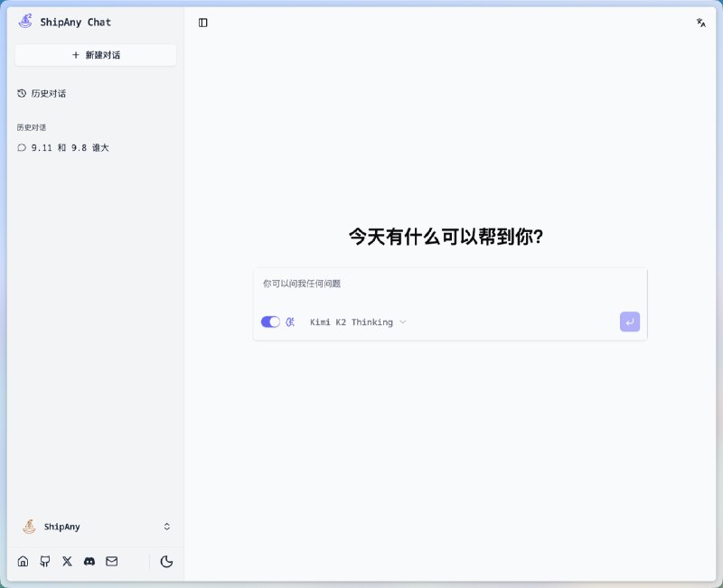Click the ShipAny Chat logo icon
This screenshot has height=588, width=723.
click(x=24, y=22)
